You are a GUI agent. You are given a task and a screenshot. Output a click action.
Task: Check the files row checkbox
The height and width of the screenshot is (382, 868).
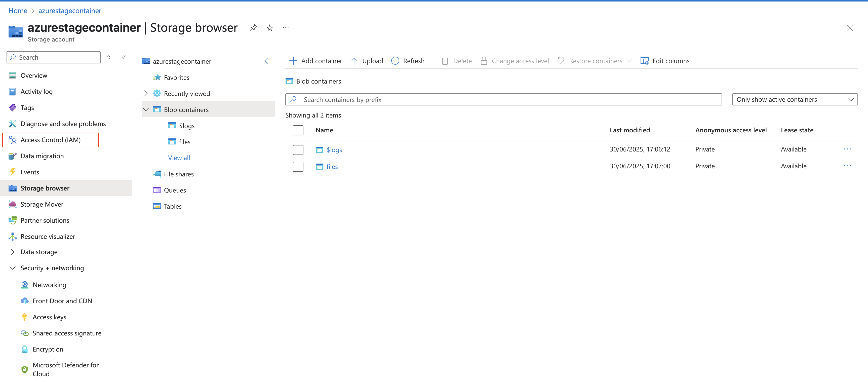coord(298,166)
